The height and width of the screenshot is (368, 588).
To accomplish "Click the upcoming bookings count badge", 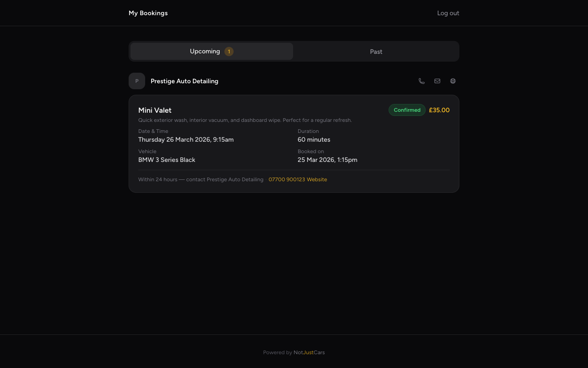I will click(229, 52).
